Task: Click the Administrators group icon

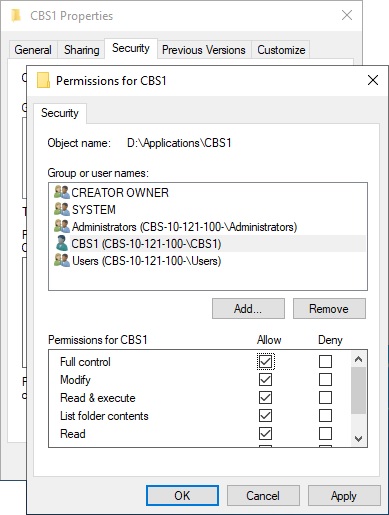Action: [62, 226]
